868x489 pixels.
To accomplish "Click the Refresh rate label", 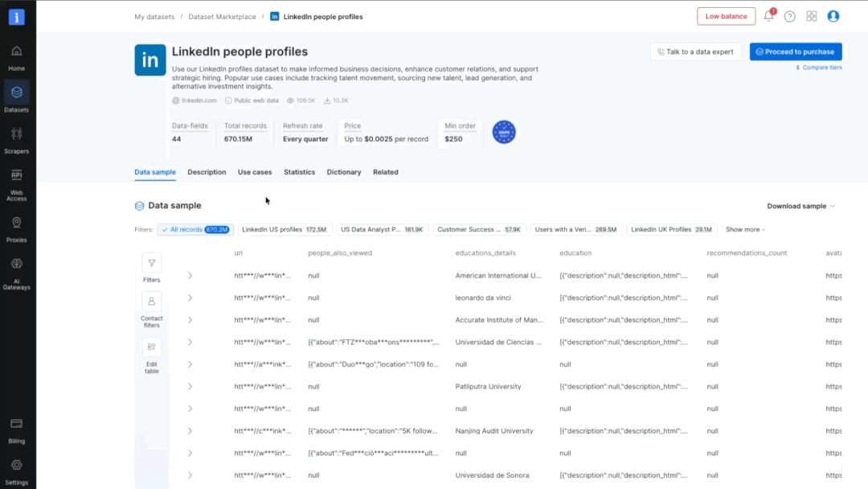I will click(303, 125).
